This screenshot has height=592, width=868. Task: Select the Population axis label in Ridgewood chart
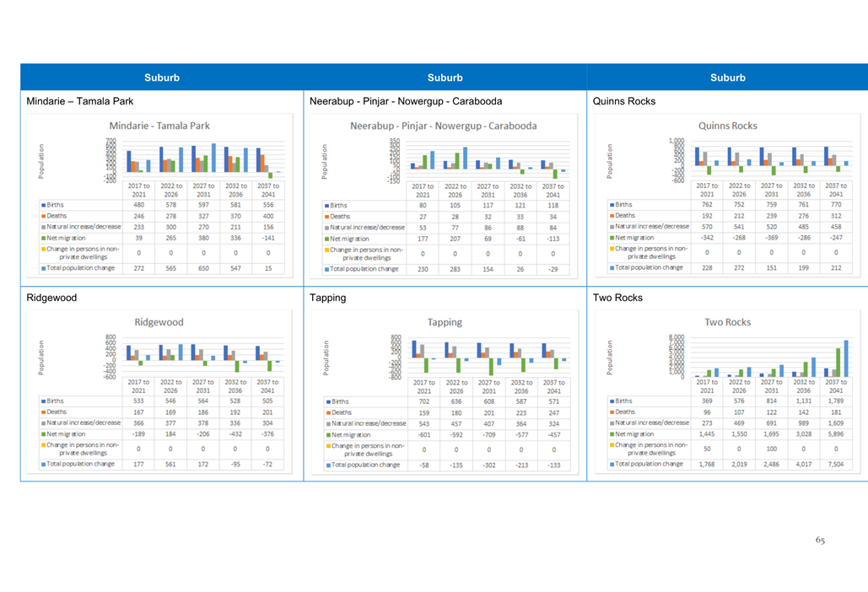coord(38,355)
